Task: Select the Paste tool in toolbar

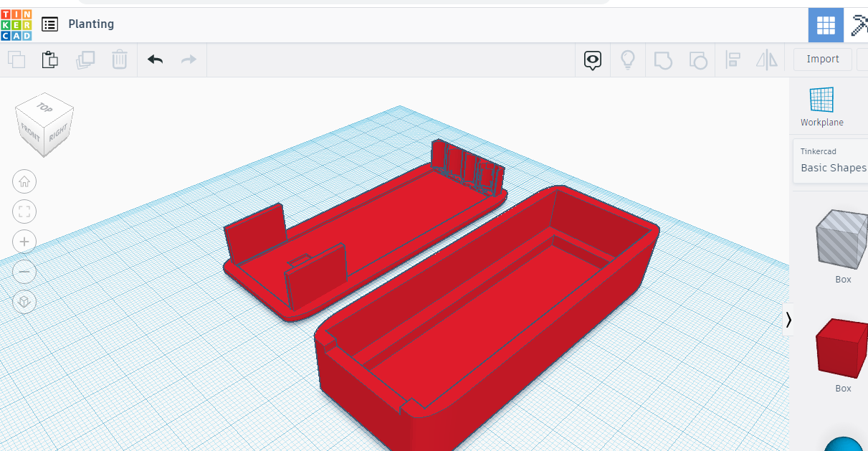Action: click(x=50, y=60)
